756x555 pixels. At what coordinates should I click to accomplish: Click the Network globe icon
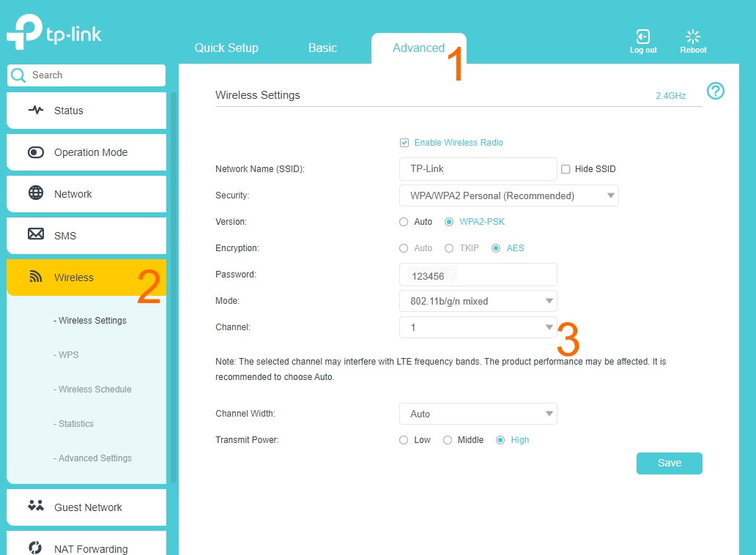(36, 193)
